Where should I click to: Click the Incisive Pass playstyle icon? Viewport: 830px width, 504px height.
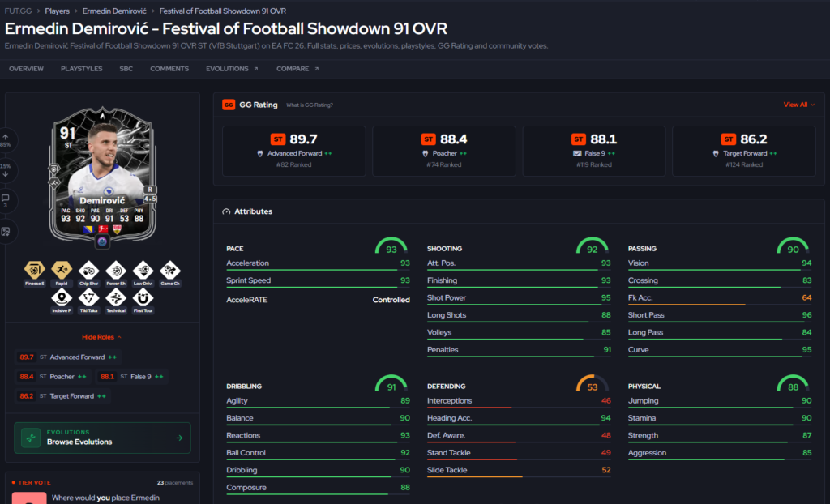pos(62,297)
